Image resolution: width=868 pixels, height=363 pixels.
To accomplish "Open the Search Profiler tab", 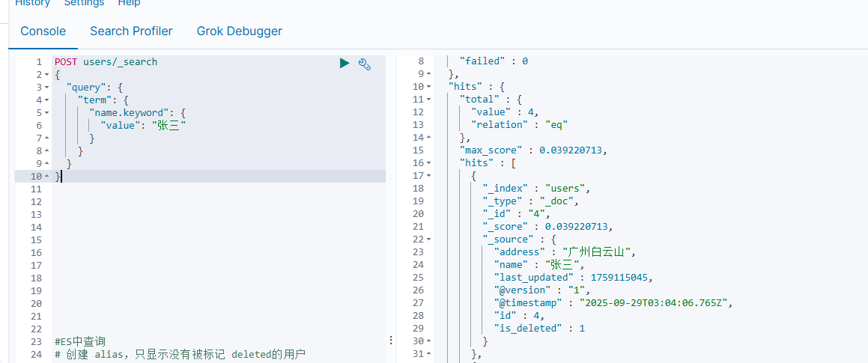I will click(131, 31).
